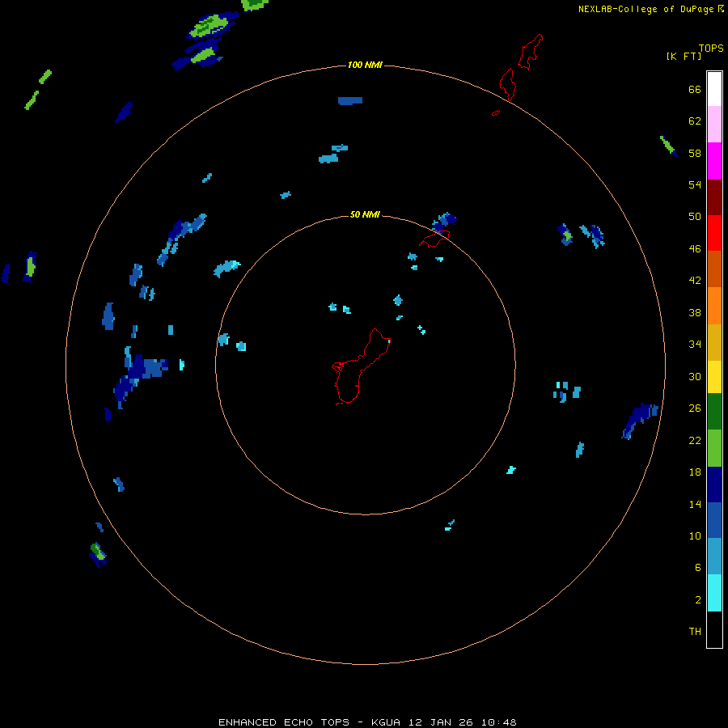728x728 pixels.
Task: Click the bright red legend swatch
Action: tap(714, 233)
